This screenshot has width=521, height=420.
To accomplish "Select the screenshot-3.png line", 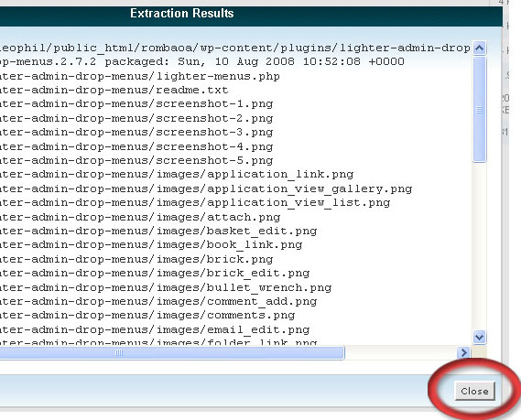I will coord(136,132).
